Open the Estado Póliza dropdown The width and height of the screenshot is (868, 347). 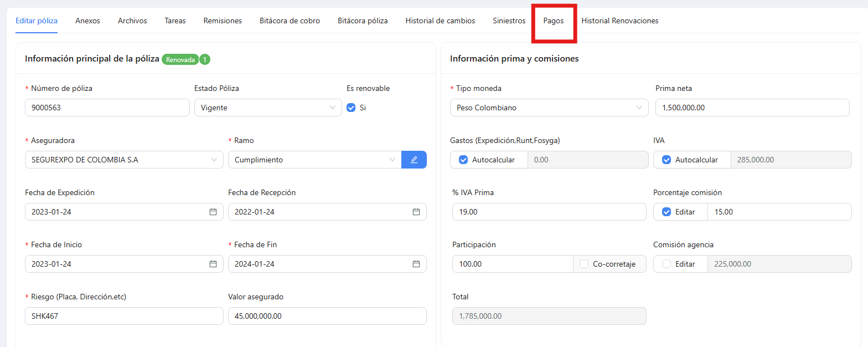coord(268,108)
